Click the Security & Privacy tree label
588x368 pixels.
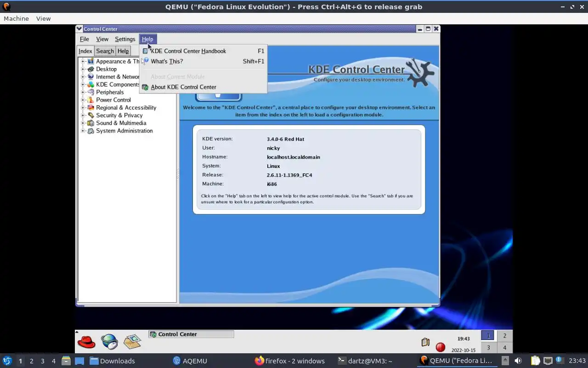pos(119,115)
